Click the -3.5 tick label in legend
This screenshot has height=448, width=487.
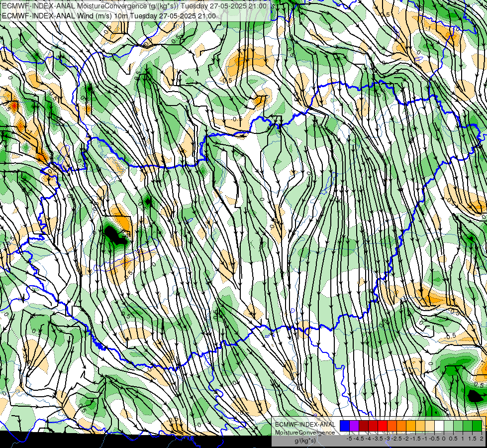click(378, 439)
